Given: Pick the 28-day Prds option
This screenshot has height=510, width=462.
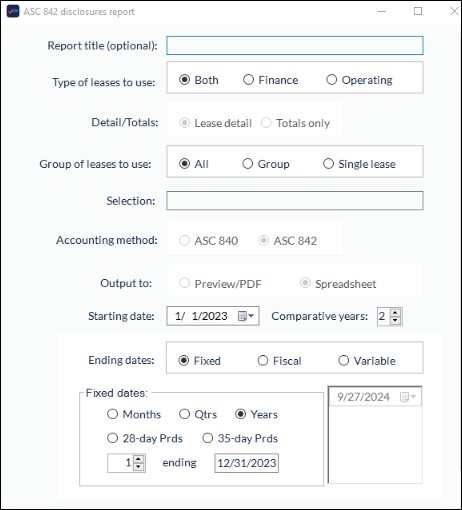Looking at the screenshot, I should coord(145,438).
